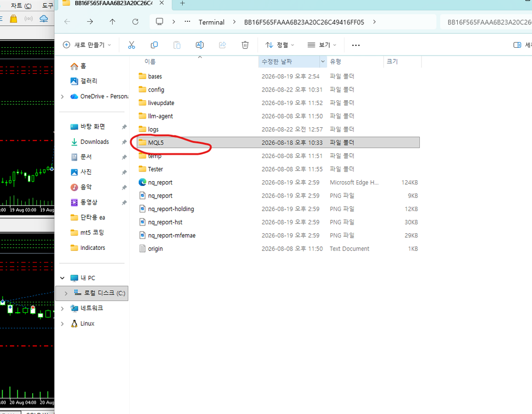Select the liveupdate folder

(278, 103)
